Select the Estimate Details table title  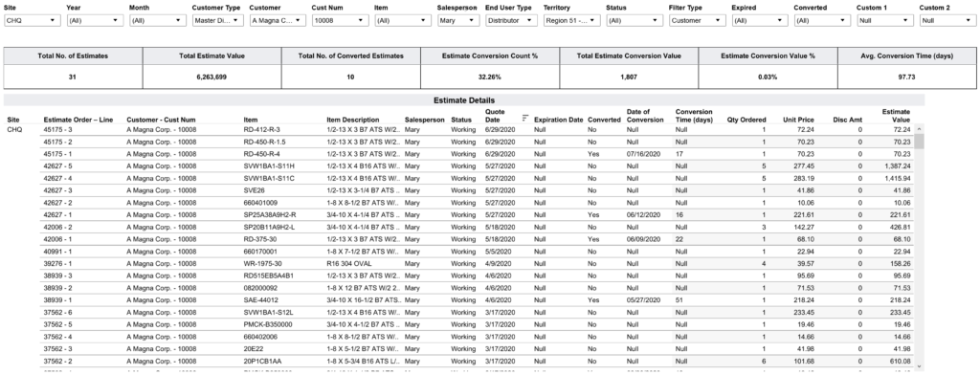point(463,100)
